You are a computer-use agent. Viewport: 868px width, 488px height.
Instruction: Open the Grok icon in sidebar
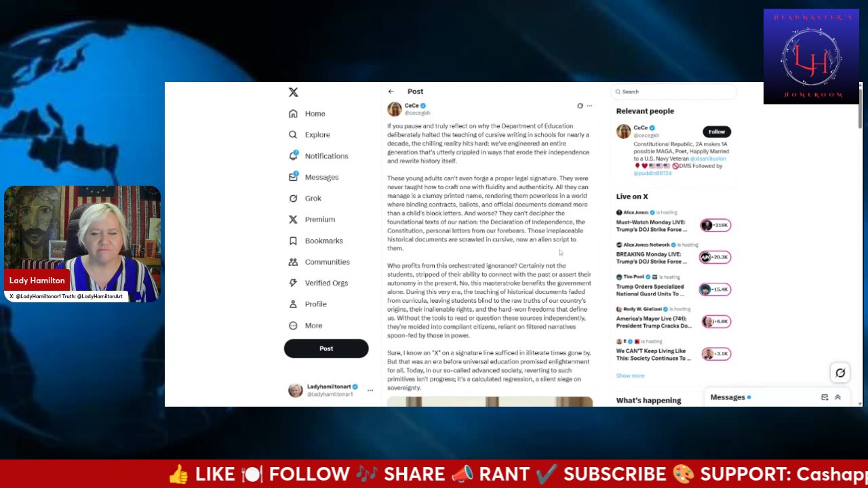coord(293,198)
